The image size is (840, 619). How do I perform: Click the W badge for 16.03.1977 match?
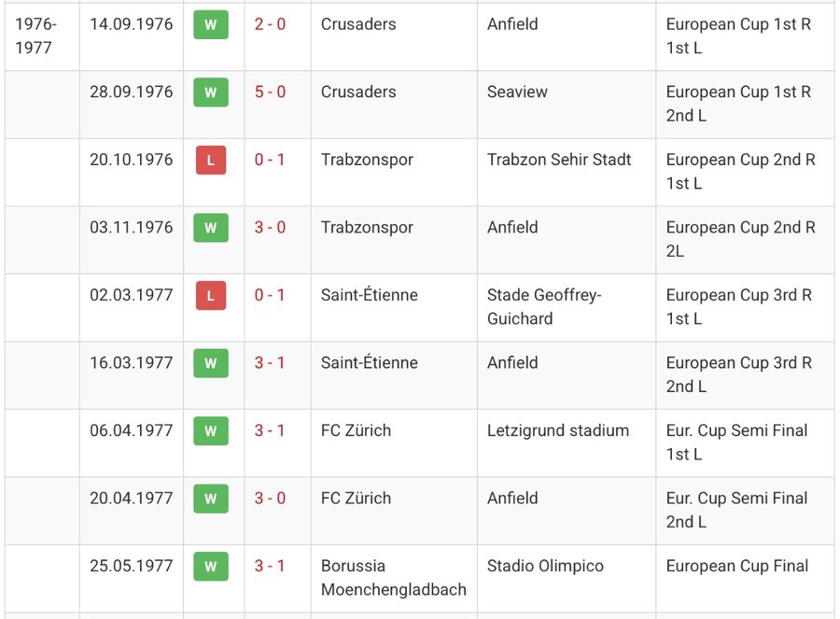(x=211, y=363)
